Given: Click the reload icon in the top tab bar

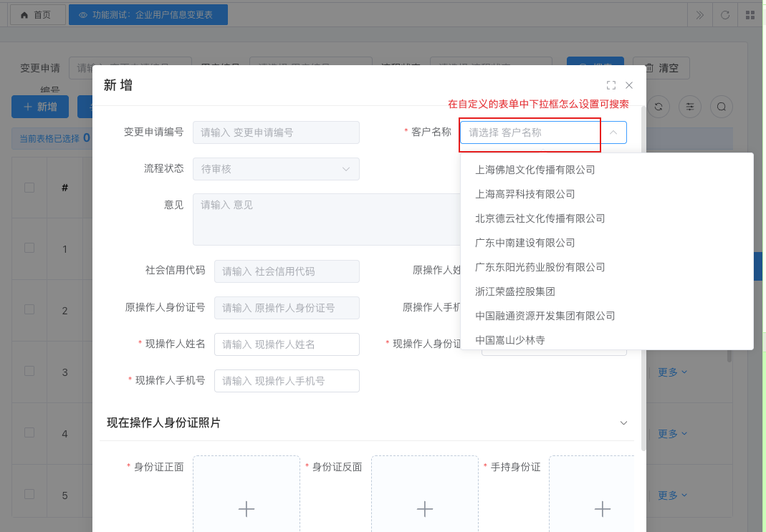Looking at the screenshot, I should 725,15.
